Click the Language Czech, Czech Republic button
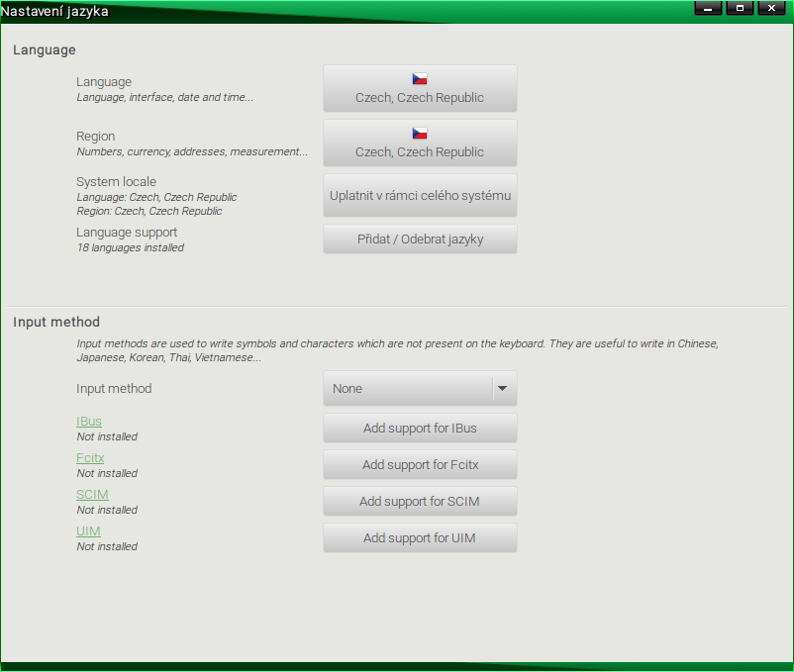The height and width of the screenshot is (672, 794). point(420,88)
